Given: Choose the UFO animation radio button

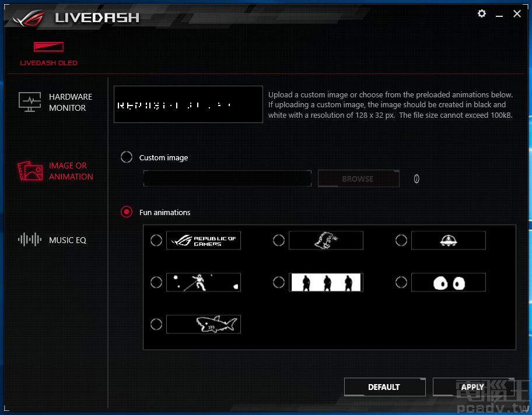Looking at the screenshot, I should pyautogui.click(x=401, y=240).
